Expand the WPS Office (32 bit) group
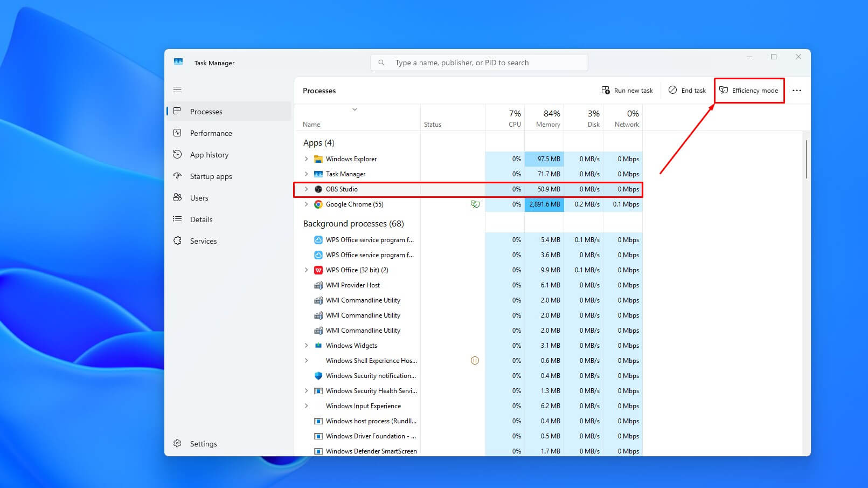This screenshot has height=488, width=868. (307, 270)
